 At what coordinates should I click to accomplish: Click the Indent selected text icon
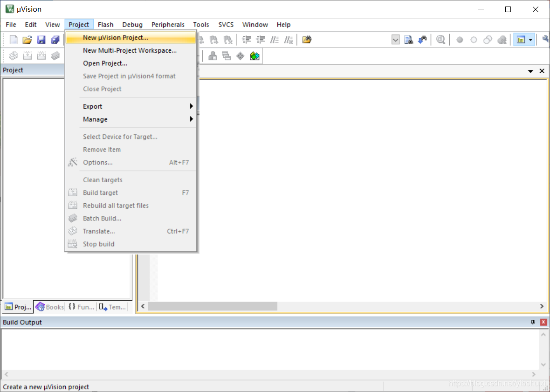[x=247, y=40]
